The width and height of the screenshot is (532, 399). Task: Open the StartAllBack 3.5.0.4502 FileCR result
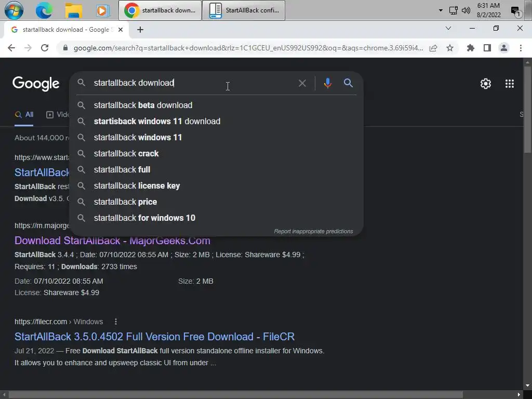tap(154, 337)
